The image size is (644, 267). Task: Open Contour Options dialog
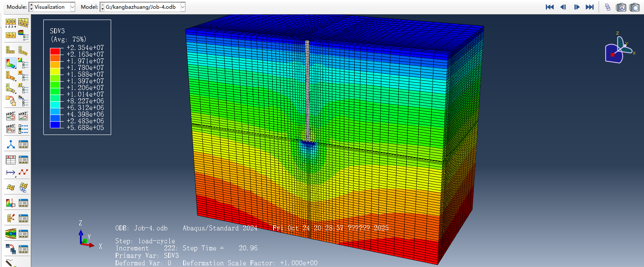[23, 63]
